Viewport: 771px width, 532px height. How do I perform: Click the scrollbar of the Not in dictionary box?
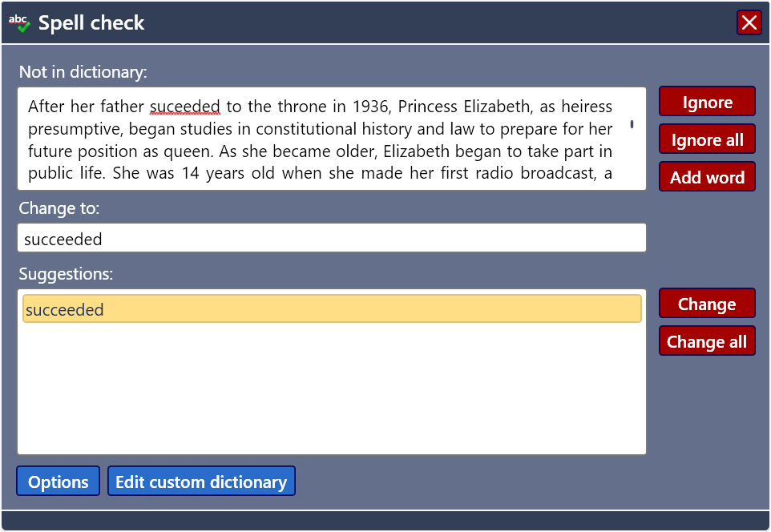(x=632, y=124)
